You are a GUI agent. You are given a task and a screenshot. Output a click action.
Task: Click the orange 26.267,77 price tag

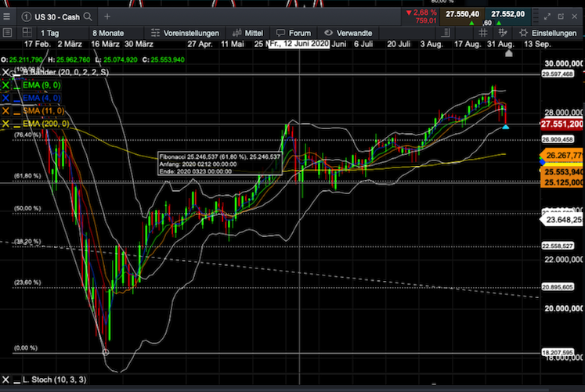[562, 156]
